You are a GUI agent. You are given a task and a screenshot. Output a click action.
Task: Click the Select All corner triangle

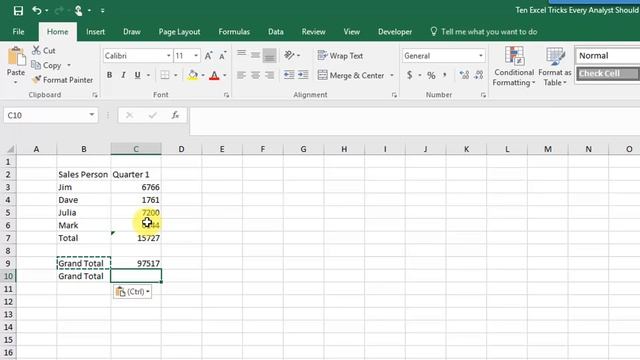point(10,149)
